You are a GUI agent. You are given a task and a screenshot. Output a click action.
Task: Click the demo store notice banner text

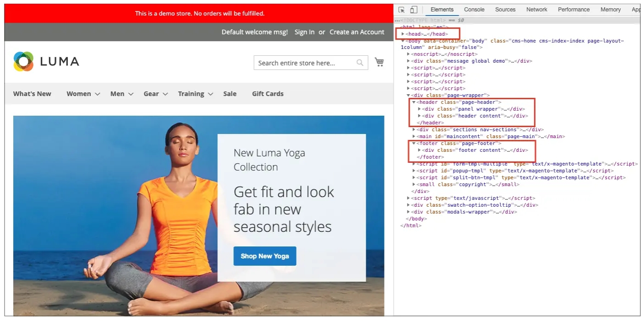(x=200, y=13)
